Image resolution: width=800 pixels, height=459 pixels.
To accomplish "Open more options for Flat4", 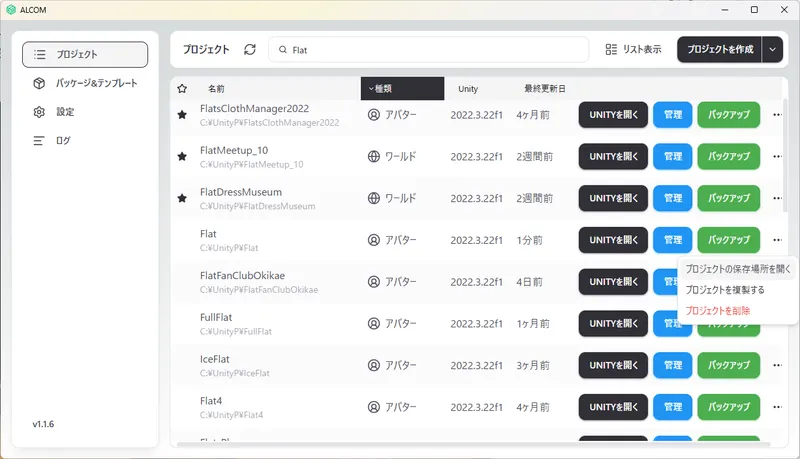I will point(777,407).
